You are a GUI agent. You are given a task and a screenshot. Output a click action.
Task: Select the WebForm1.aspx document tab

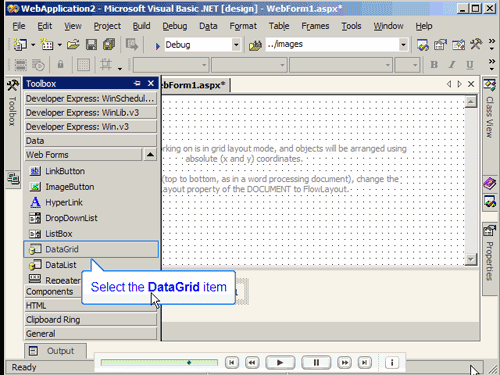[195, 85]
